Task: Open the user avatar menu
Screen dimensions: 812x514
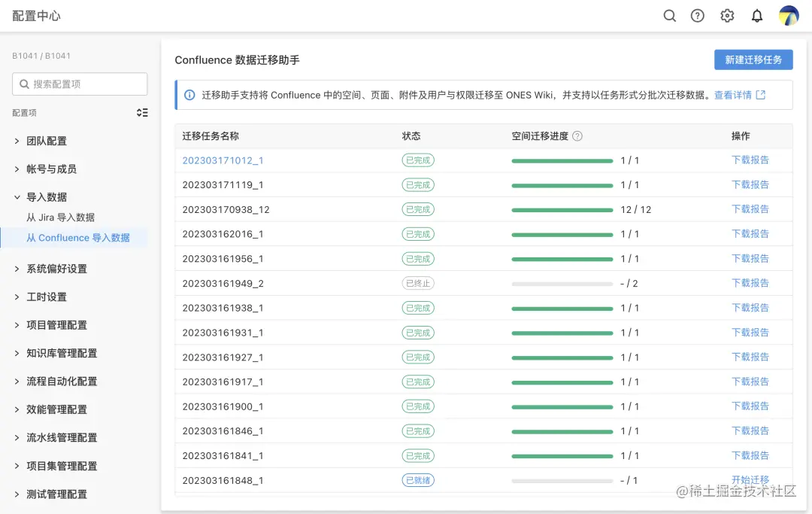Action: [789, 16]
